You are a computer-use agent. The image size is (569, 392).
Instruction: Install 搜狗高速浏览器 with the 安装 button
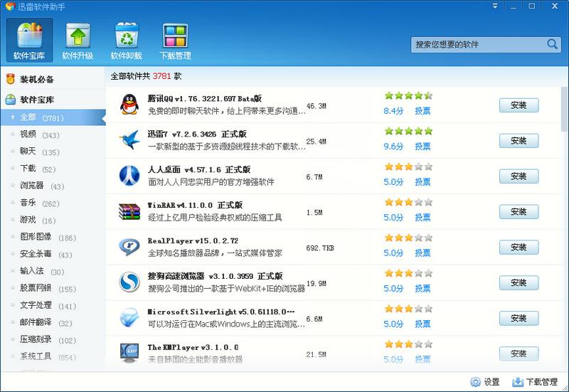tap(519, 282)
